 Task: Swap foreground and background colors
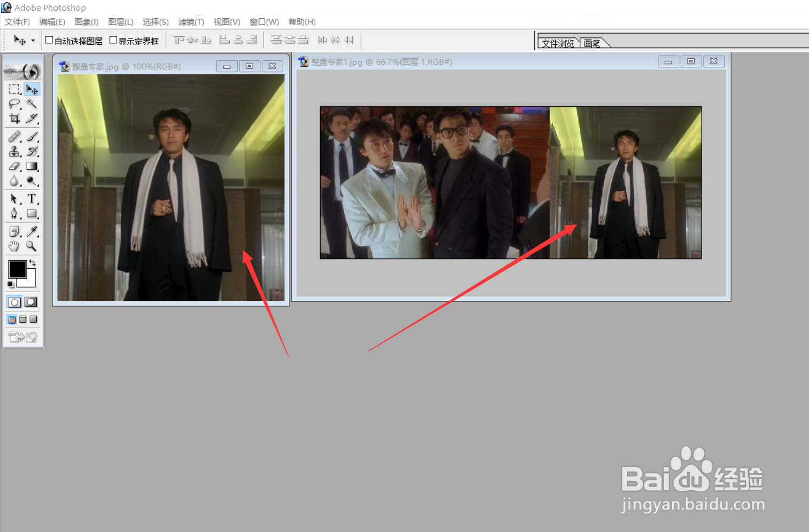[33, 262]
